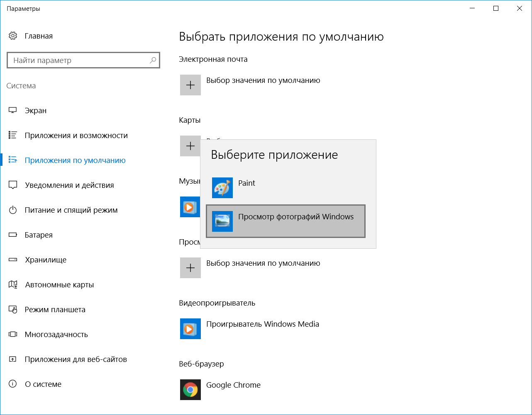The width and height of the screenshot is (532, 415).
Task: Click the plus icon for the photo viewer default
Action: coord(190,268)
